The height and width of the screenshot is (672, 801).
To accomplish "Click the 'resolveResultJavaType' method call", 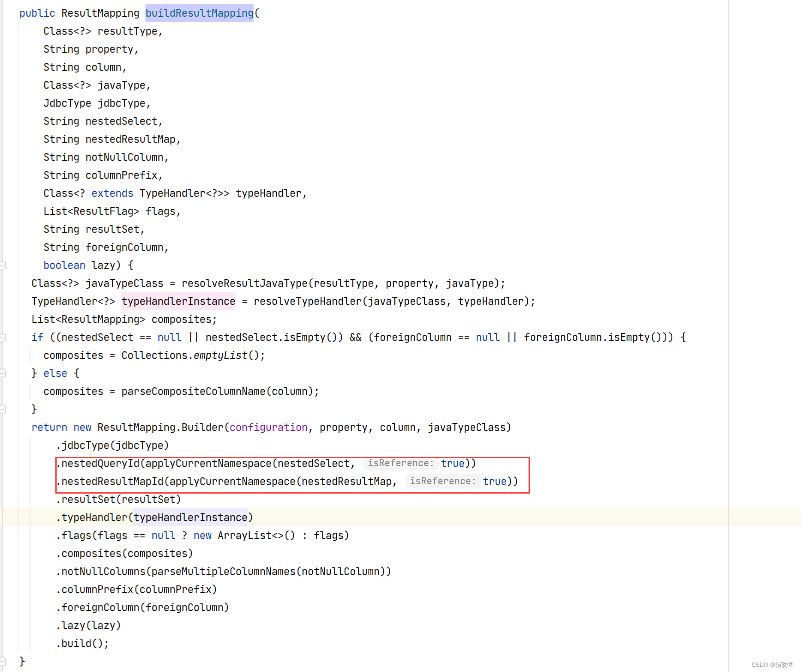I will click(x=245, y=283).
